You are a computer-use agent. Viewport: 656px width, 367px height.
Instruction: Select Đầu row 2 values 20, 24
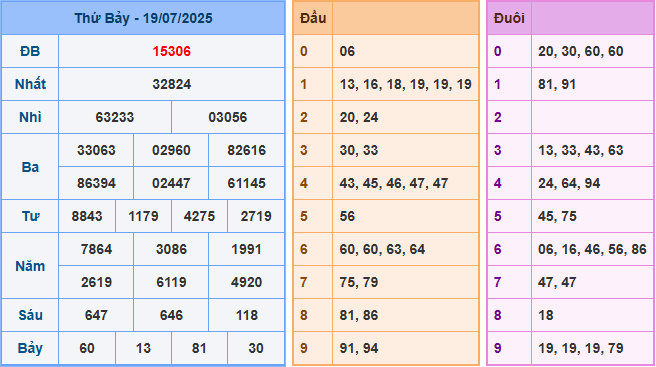(x=359, y=118)
